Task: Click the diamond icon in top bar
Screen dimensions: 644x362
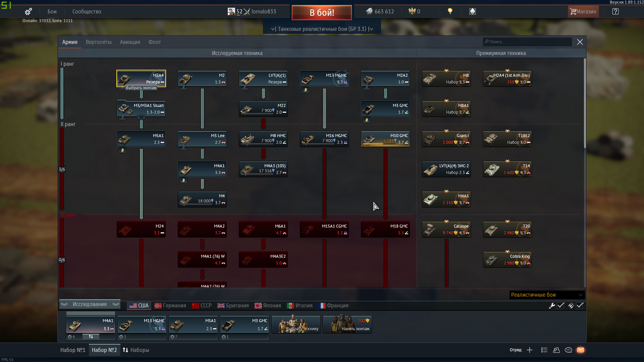Action: [x=473, y=11]
